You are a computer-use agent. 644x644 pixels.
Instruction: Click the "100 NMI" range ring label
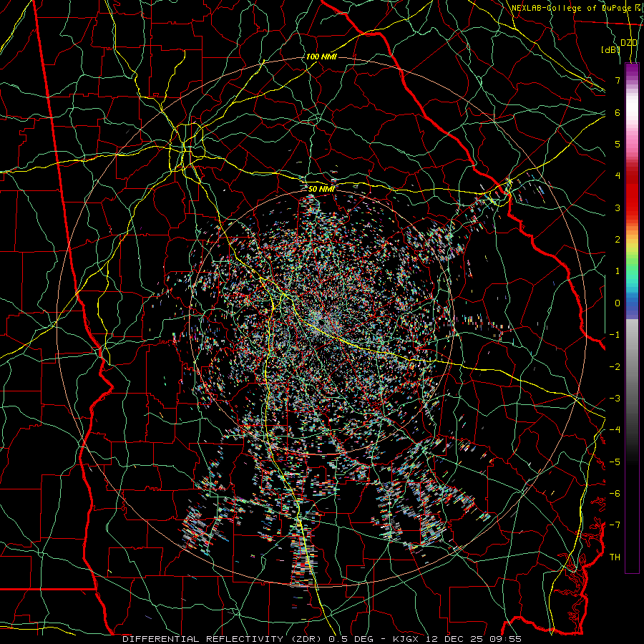321,57
